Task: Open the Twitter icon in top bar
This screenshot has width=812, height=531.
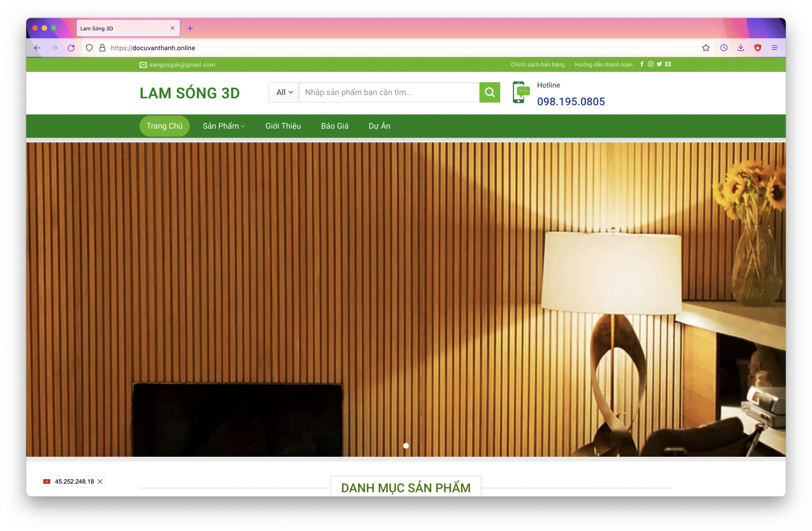Action: point(659,64)
